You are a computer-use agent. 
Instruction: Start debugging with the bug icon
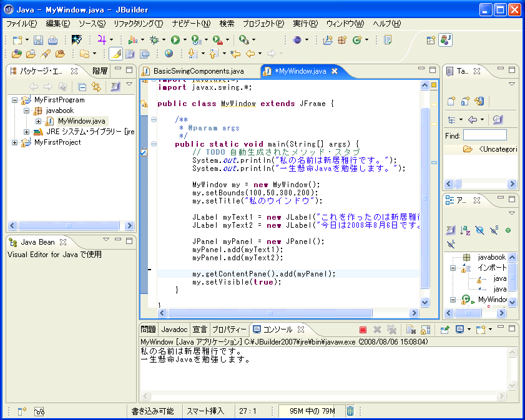pos(154,40)
